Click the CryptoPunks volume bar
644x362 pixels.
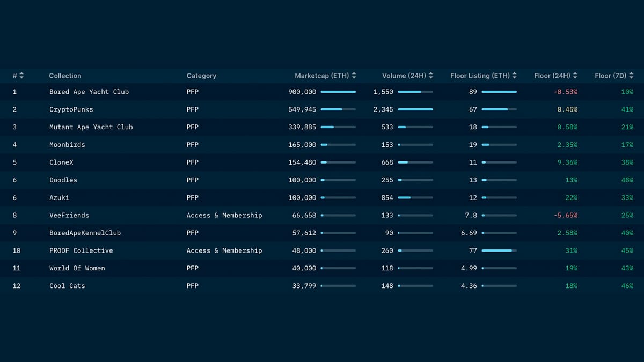click(415, 109)
